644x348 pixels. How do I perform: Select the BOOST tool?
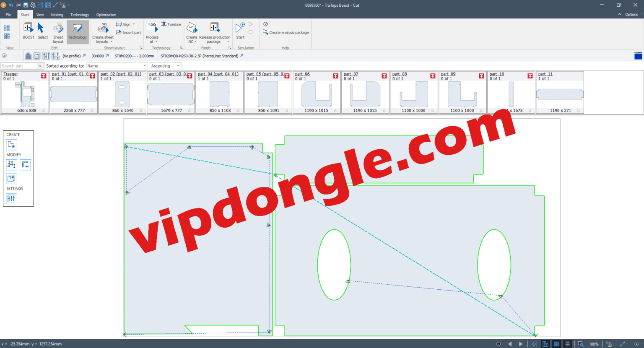pyautogui.click(x=28, y=31)
